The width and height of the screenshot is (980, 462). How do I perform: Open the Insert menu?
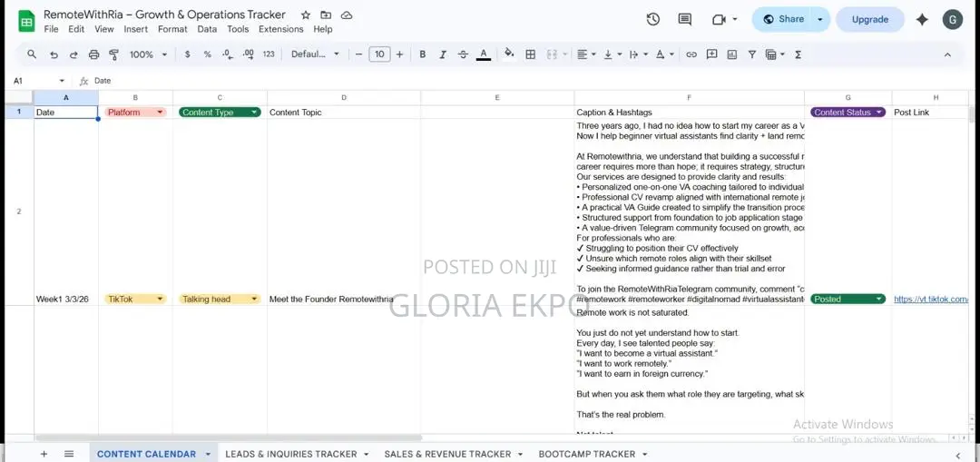[135, 29]
